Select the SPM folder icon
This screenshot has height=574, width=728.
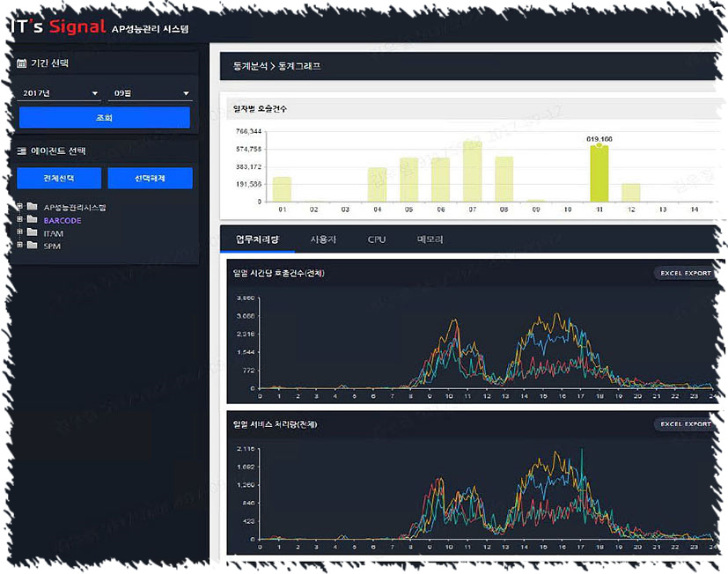32,245
